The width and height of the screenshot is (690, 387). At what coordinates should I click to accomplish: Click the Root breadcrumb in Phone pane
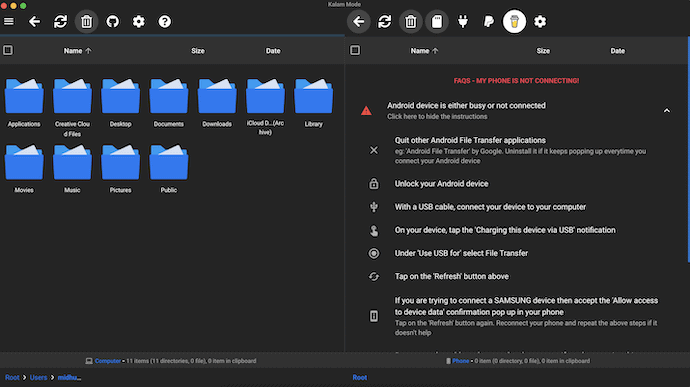pyautogui.click(x=360, y=377)
